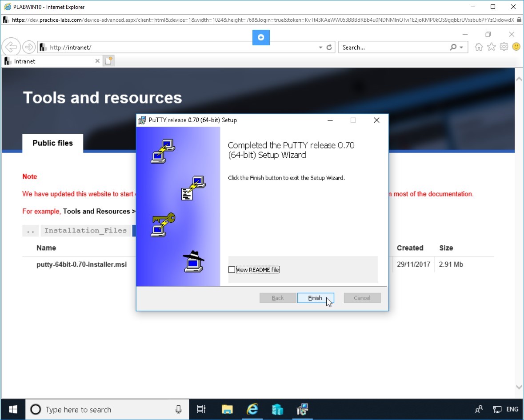Open the Windows Start menu

tap(13, 409)
